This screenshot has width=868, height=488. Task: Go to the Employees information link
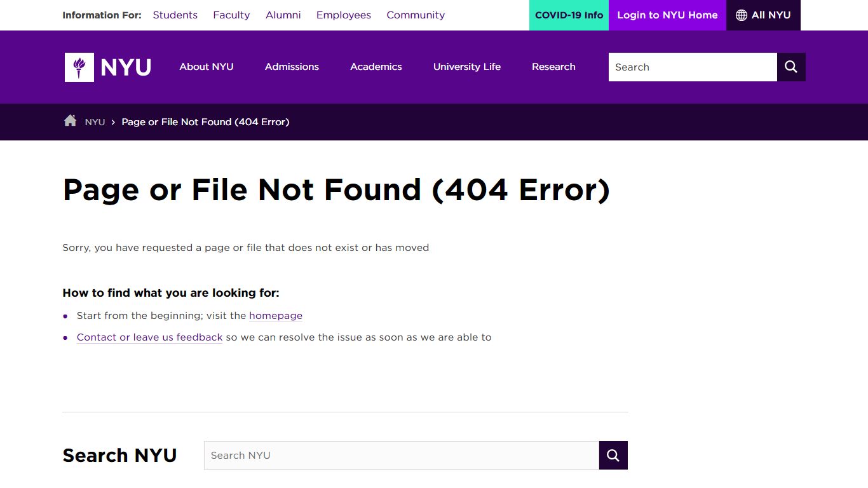coord(344,15)
